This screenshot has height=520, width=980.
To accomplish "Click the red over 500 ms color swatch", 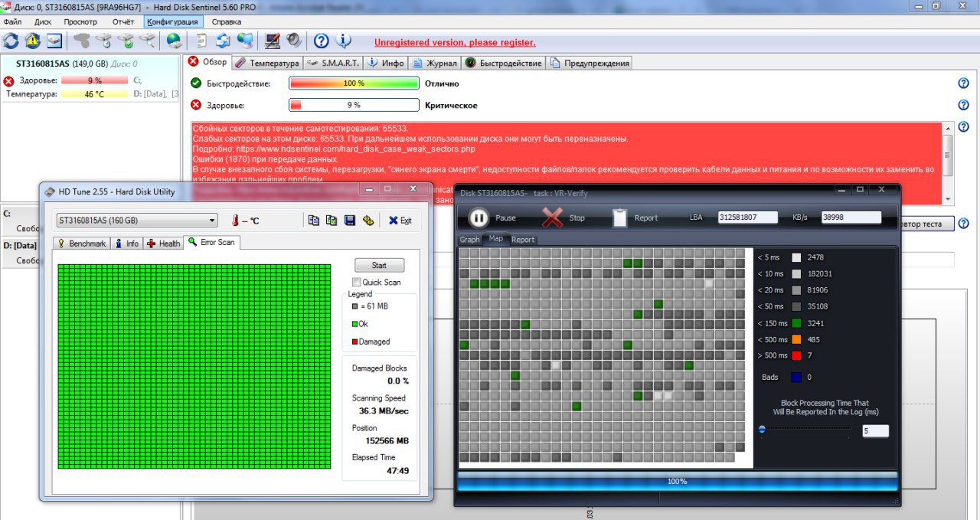I will pos(796,355).
